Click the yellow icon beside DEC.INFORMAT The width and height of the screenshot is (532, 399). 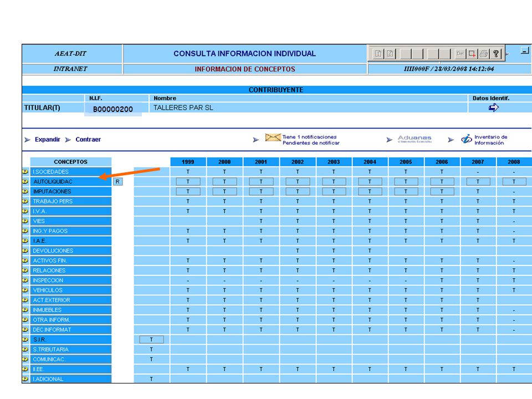coord(25,329)
